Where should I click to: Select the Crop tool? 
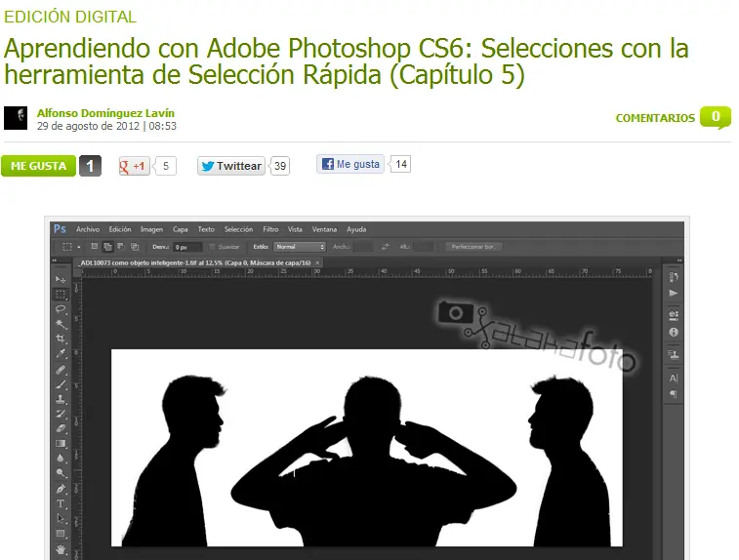(61, 339)
